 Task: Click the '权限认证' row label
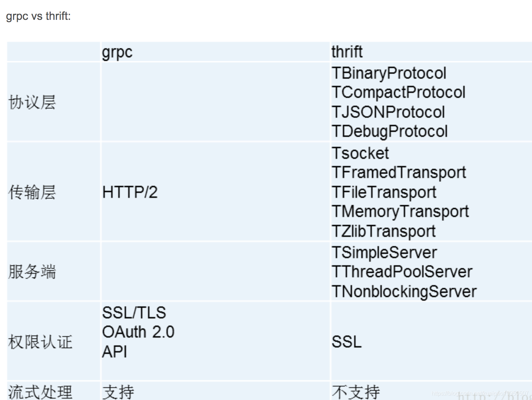click(40, 342)
